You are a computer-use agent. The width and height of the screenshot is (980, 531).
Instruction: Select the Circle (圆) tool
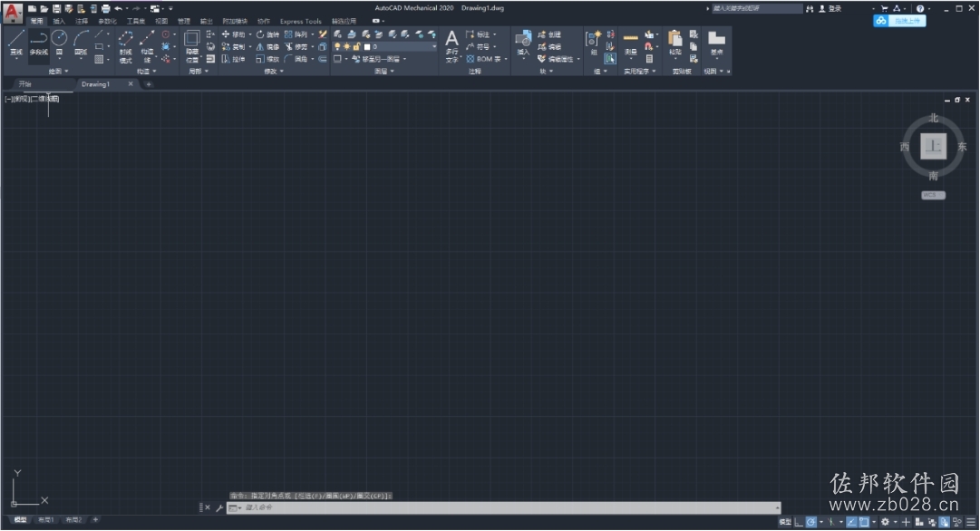pos(59,43)
